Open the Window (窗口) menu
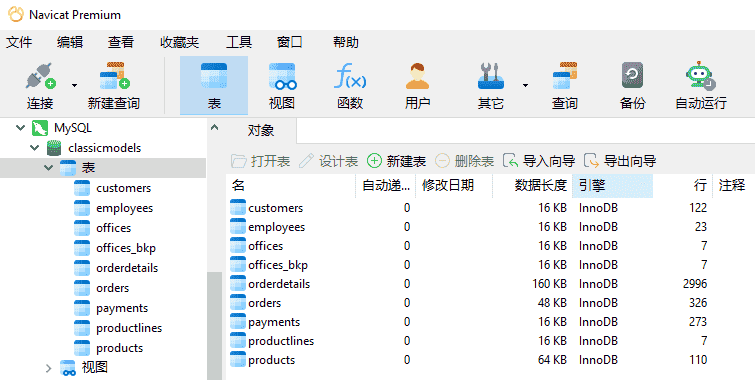Image resolution: width=755 pixels, height=380 pixels. coord(289,42)
